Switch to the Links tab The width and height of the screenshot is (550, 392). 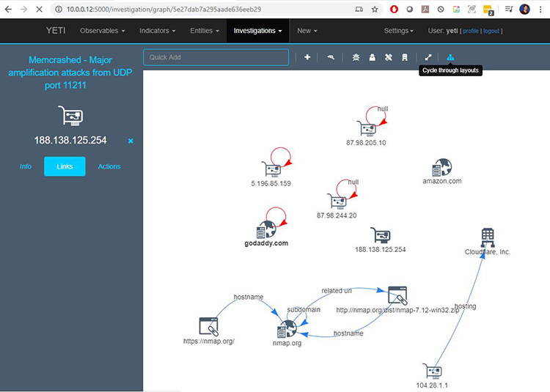(x=65, y=166)
